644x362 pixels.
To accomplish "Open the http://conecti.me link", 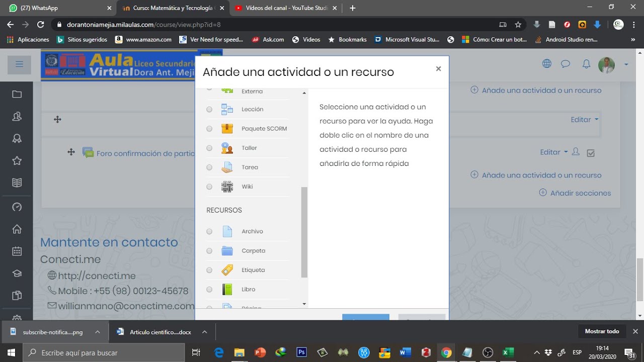I will coord(97,276).
